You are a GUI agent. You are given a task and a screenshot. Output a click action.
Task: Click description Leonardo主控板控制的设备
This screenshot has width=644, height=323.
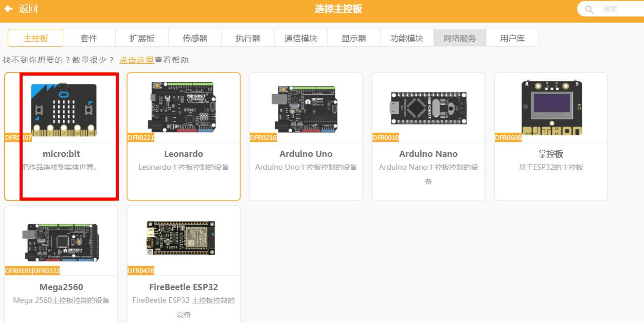coord(184,167)
